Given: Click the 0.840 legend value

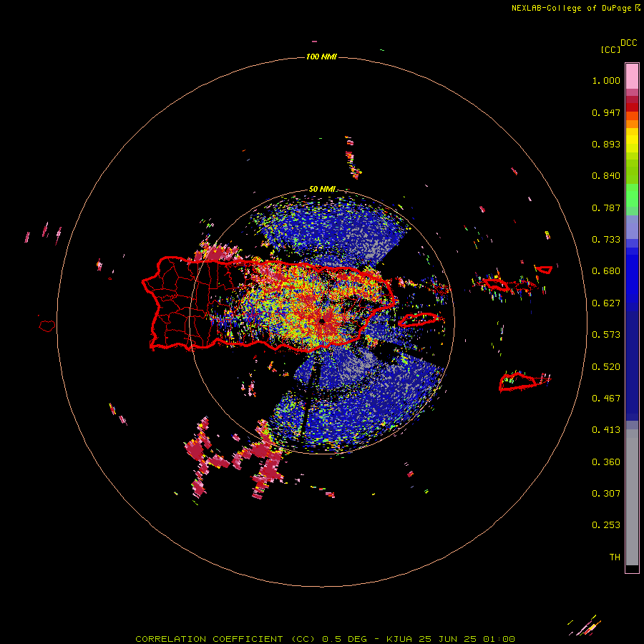Looking at the screenshot, I should click(x=606, y=176).
